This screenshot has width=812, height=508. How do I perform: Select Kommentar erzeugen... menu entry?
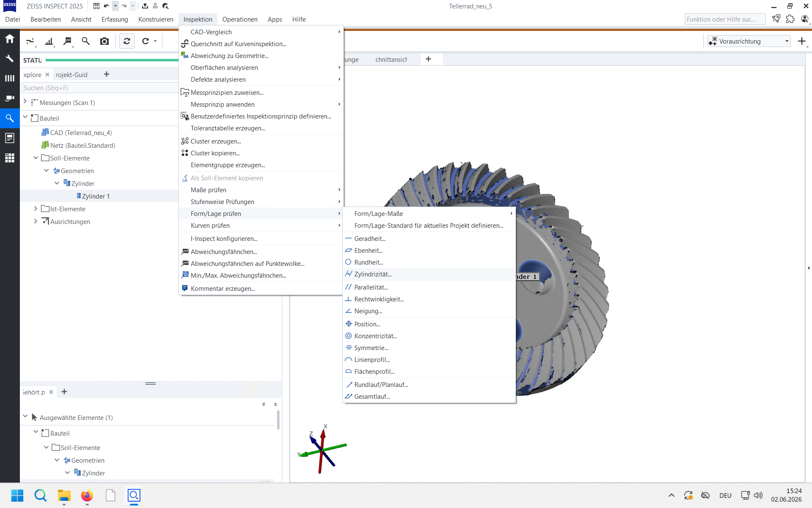coord(261,289)
